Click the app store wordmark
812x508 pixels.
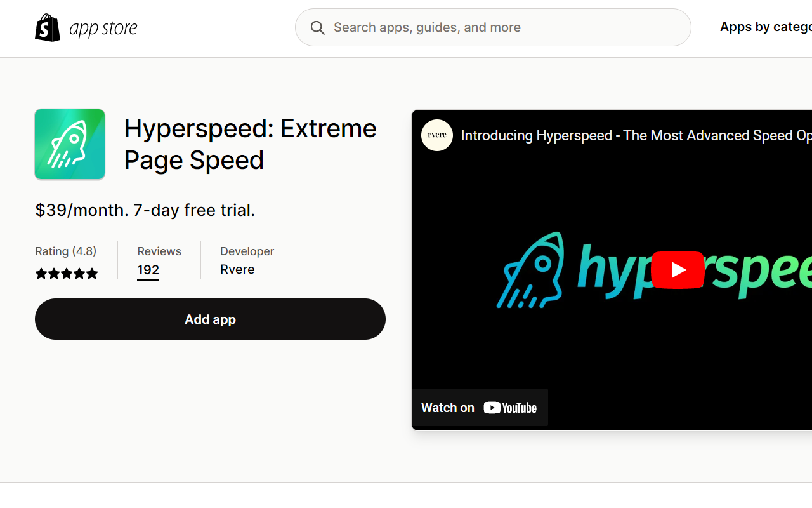coord(103,27)
